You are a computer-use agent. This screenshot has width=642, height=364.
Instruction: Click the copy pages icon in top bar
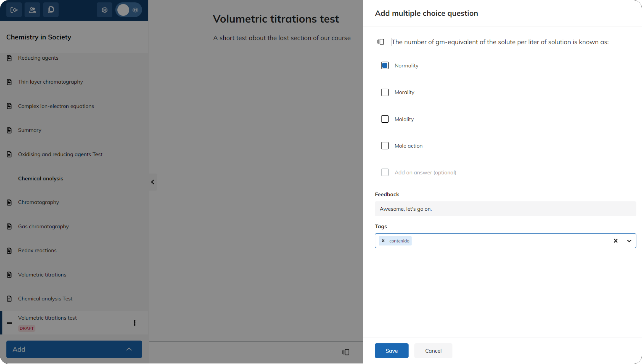51,10
